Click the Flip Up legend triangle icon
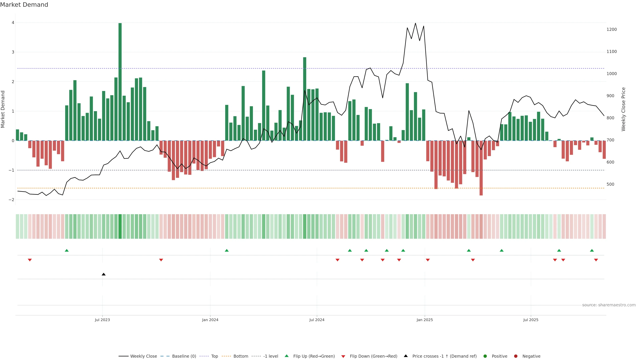The width and height of the screenshot is (644, 362). coord(287,356)
